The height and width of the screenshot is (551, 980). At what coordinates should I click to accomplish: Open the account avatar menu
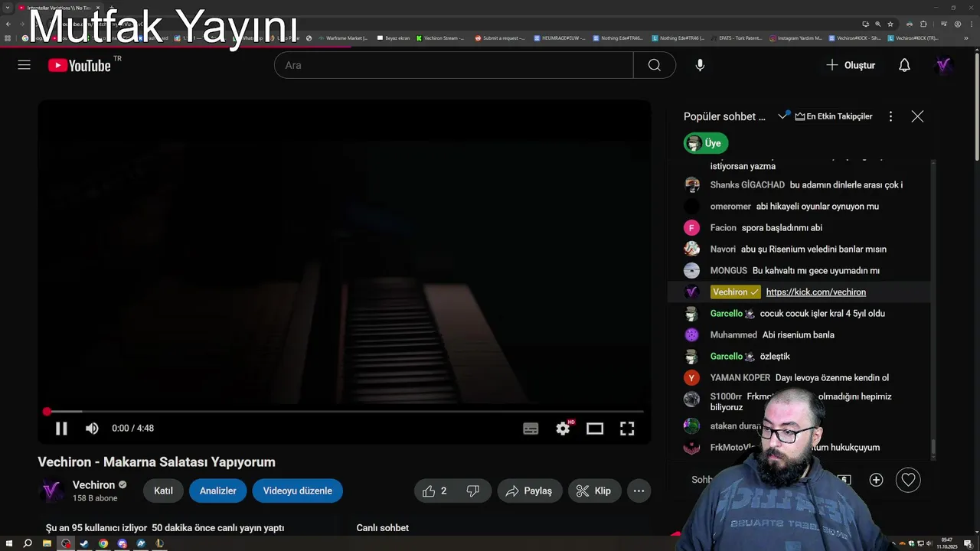point(944,65)
